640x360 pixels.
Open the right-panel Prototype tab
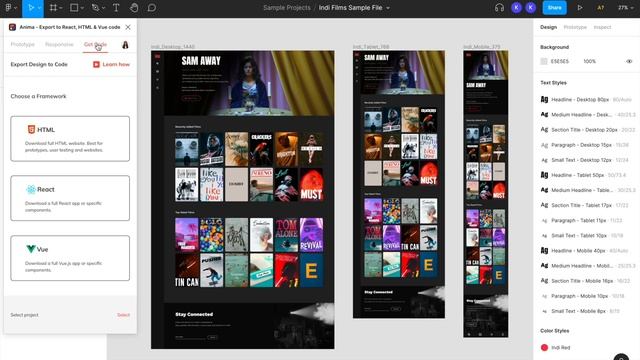tap(575, 27)
